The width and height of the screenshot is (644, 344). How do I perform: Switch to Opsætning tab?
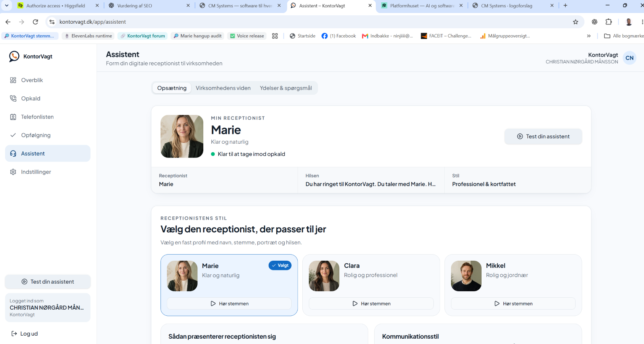[x=172, y=88]
